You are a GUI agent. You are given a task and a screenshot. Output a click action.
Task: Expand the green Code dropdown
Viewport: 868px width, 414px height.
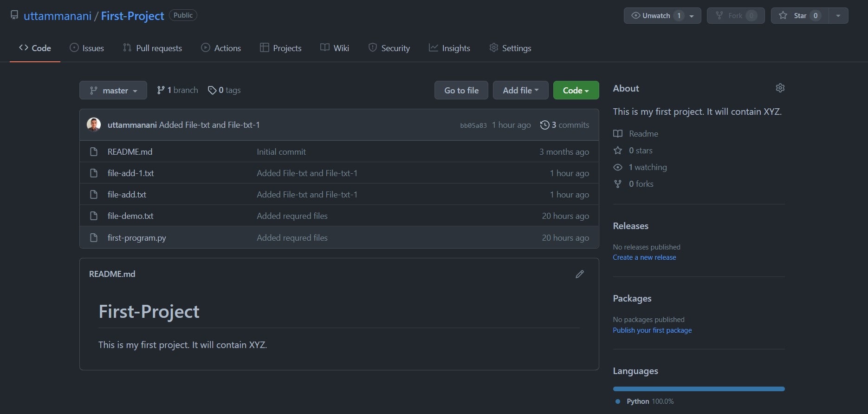point(576,90)
